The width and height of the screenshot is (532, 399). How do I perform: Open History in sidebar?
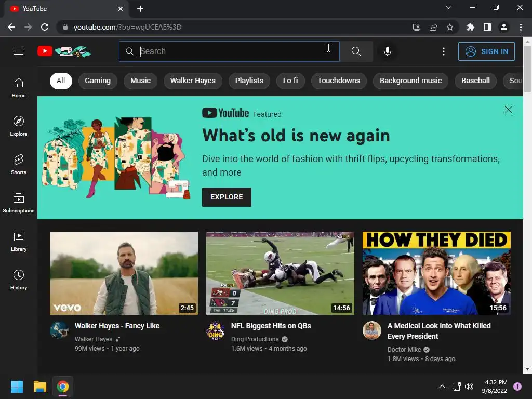[x=19, y=280]
